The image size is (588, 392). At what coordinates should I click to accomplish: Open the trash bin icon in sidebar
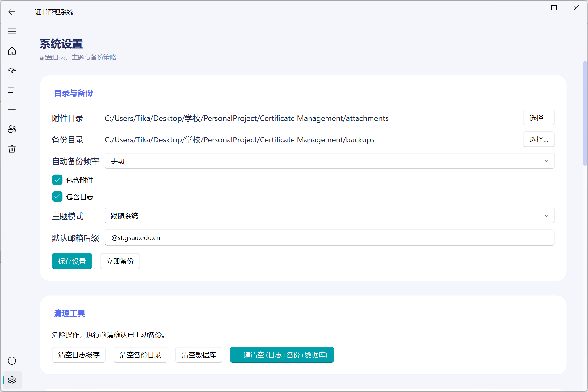[12, 149]
